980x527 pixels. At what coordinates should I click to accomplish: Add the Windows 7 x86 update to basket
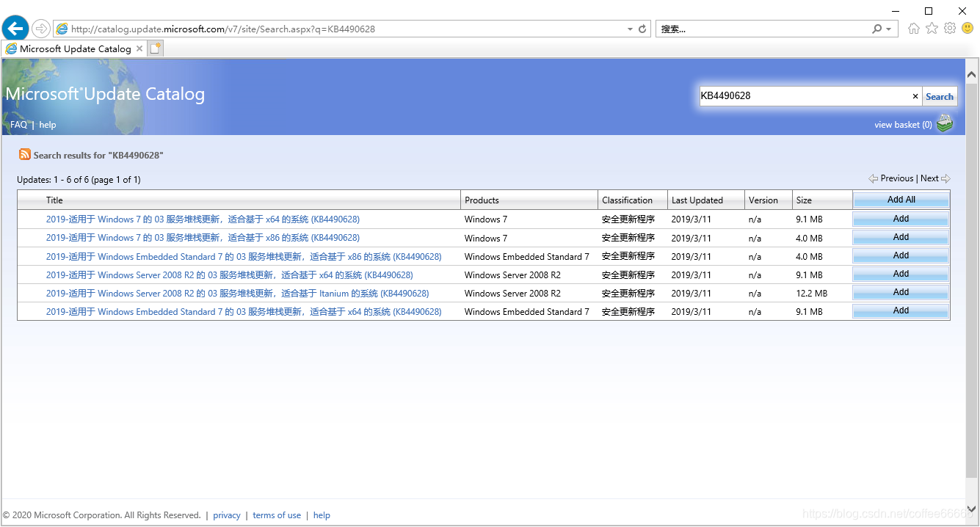click(x=901, y=237)
